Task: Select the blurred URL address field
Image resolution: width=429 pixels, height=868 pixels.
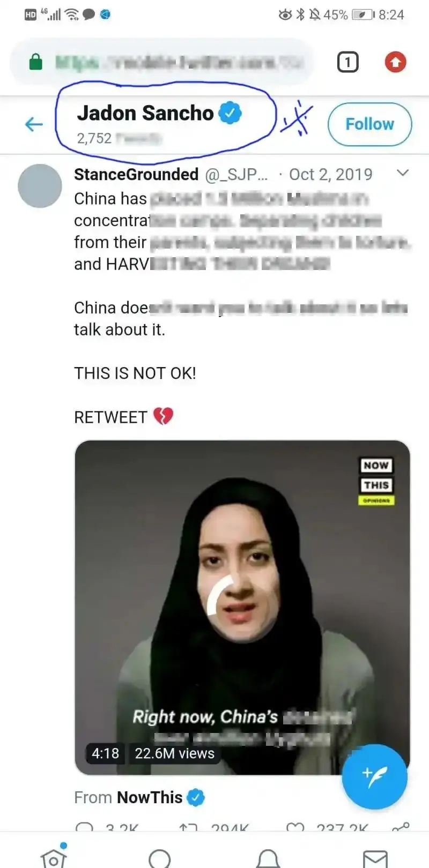Action: (x=161, y=62)
